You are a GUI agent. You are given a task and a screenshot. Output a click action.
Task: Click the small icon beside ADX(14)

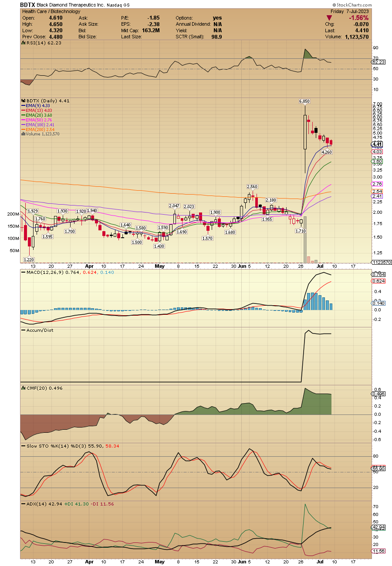pyautogui.click(x=23, y=504)
